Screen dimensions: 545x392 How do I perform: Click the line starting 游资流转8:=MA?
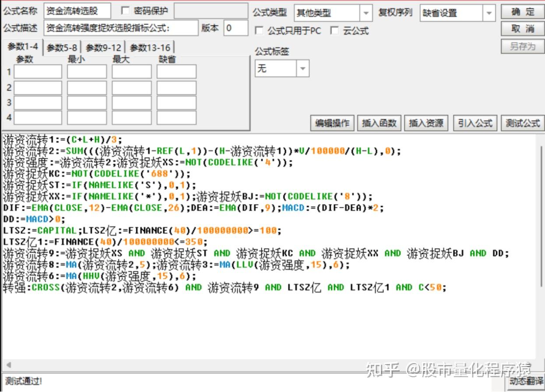[x=176, y=265]
